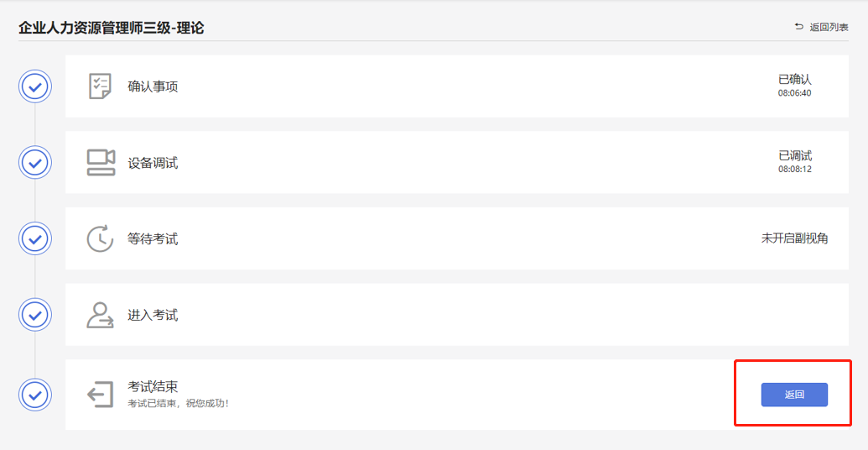Screen dimensions: 868x450
Task: Click the checkmark circle for 确认事项 step
Action: coord(35,86)
